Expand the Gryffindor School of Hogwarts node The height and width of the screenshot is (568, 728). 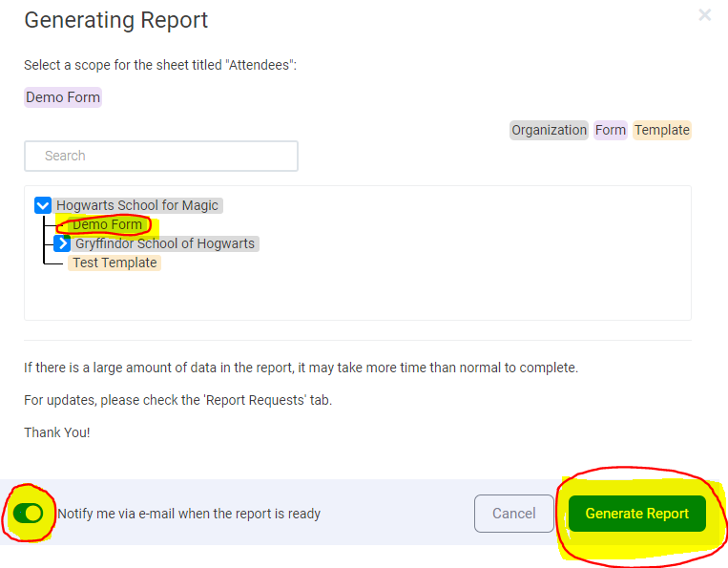point(62,243)
